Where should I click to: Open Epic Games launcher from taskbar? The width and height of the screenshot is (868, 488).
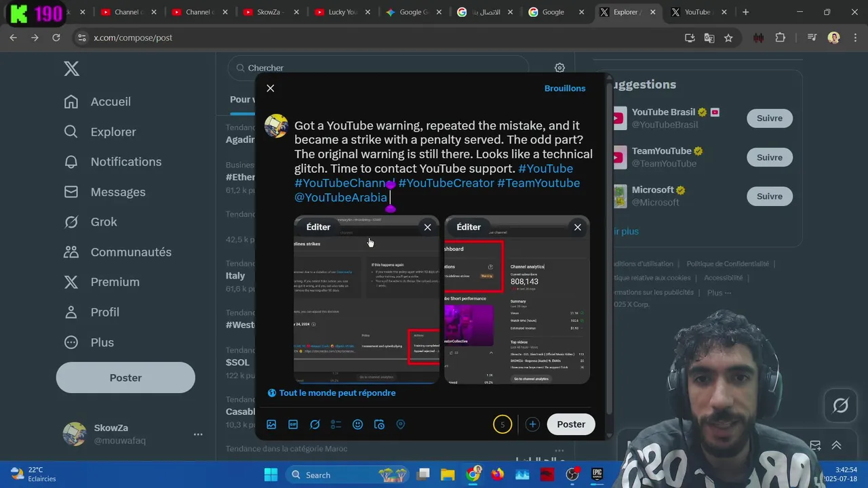click(x=597, y=475)
